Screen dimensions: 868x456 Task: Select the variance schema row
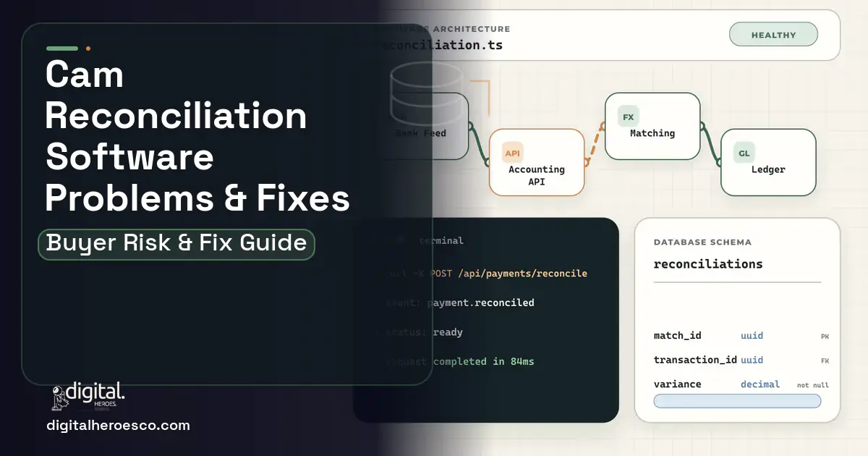pyautogui.click(x=741, y=384)
